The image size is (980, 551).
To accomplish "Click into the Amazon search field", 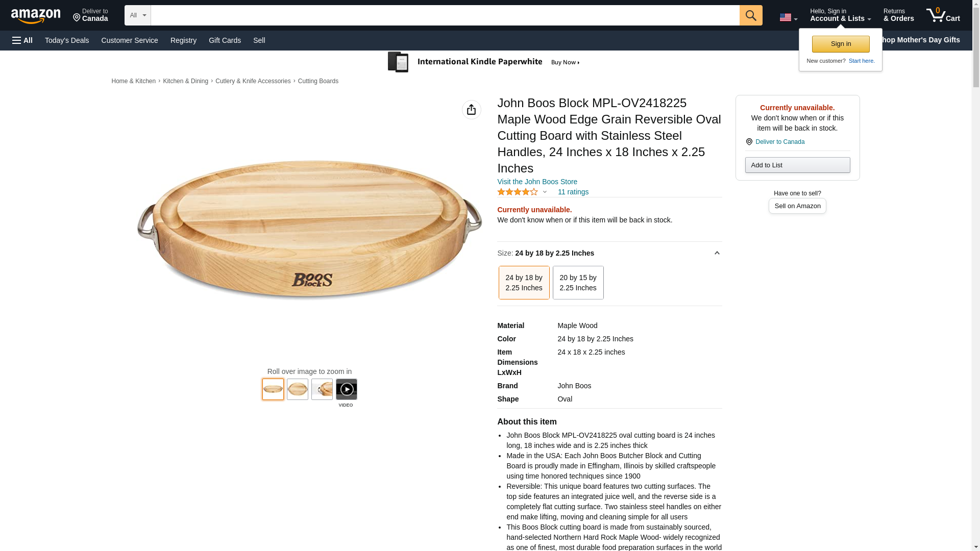I will 445,15.
